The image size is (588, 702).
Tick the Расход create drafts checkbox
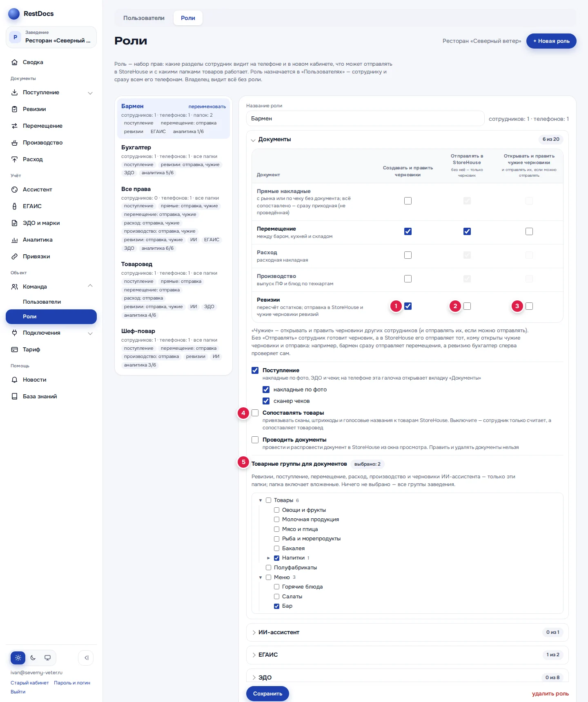tap(408, 255)
